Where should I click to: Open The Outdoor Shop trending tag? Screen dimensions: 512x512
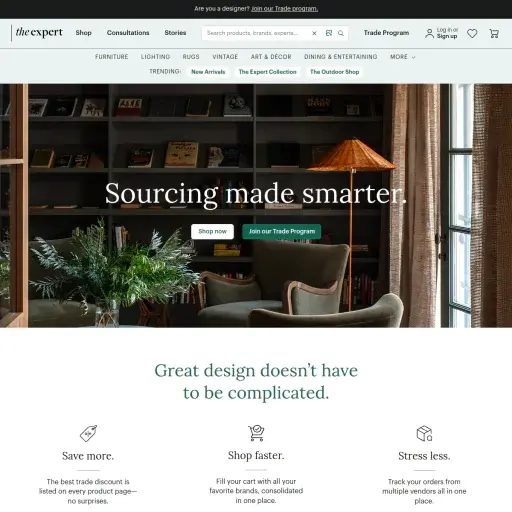click(335, 72)
